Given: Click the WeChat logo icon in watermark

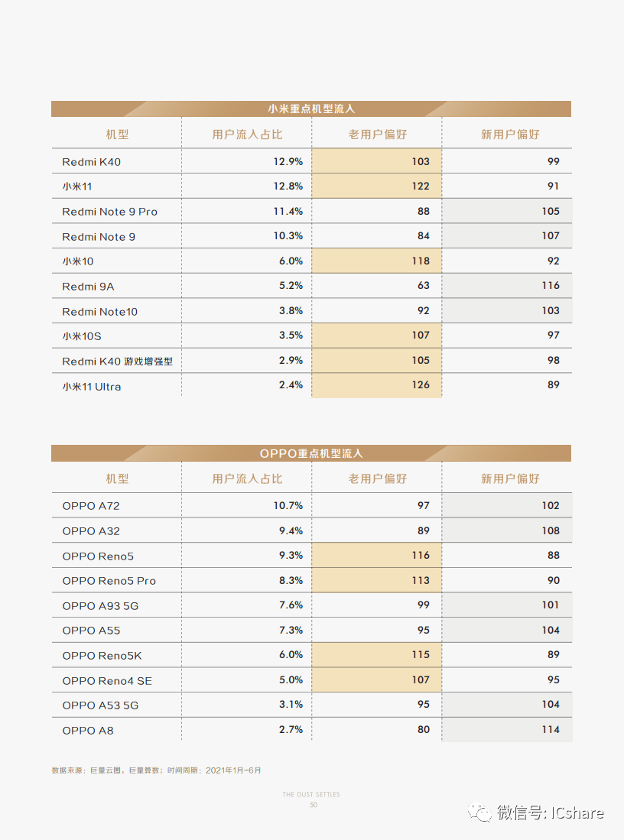Looking at the screenshot, I should [x=479, y=812].
